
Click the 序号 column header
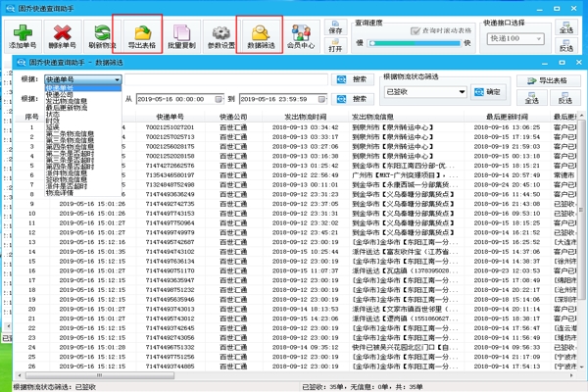[x=32, y=117]
